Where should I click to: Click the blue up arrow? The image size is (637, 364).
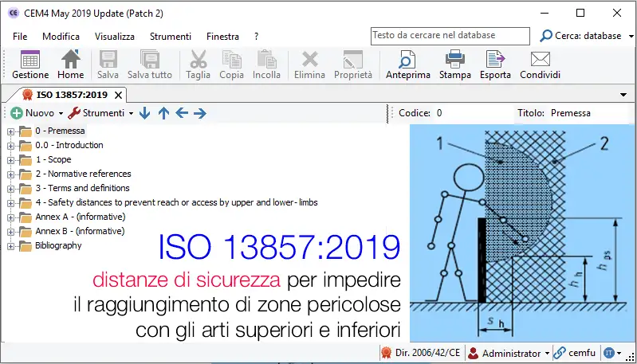[x=163, y=113]
